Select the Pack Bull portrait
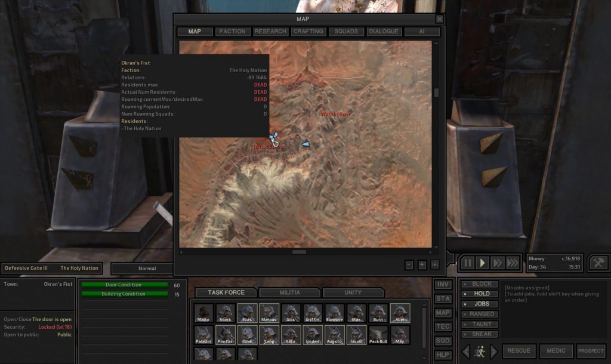This screenshot has width=611, height=364. pyautogui.click(x=378, y=335)
